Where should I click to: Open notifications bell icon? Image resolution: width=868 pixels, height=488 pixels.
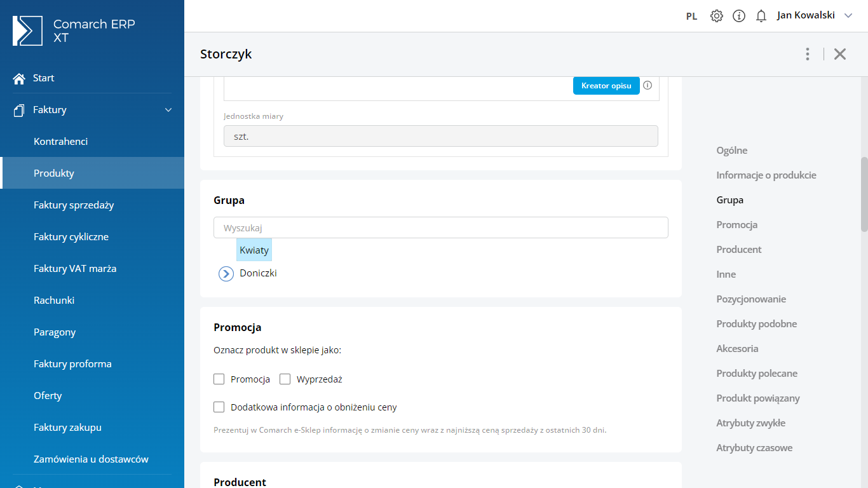761,16
